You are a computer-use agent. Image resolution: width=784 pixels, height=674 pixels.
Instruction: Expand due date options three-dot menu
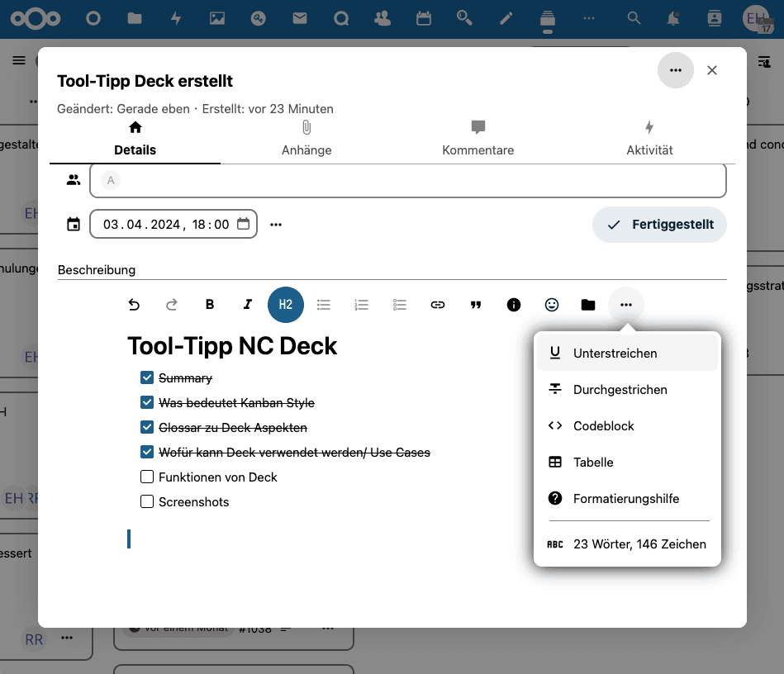click(277, 225)
